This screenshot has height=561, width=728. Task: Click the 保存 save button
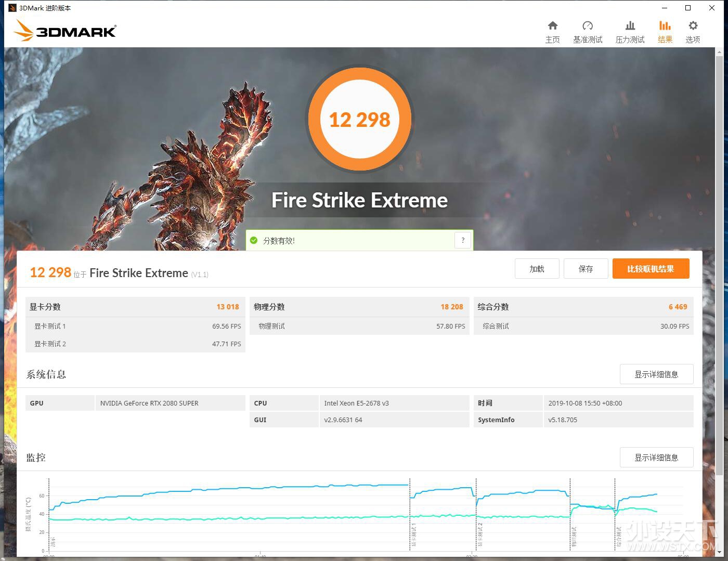coord(586,269)
